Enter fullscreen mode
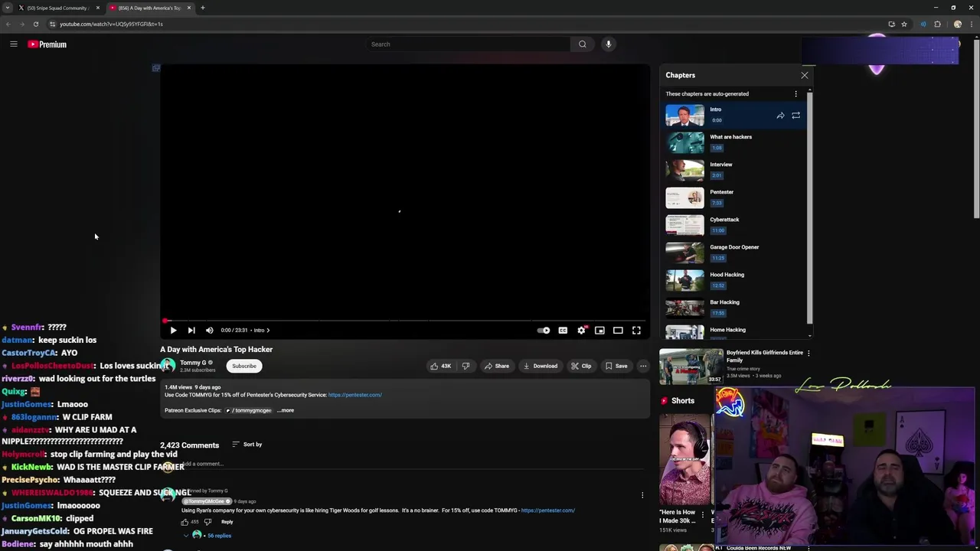Screen dimensions: 980x551 pos(636,331)
